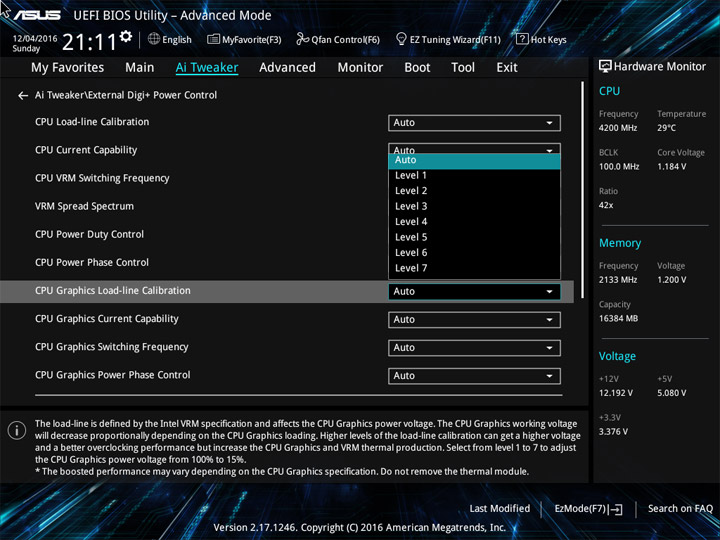Open CPU Load-line Calibration dropdown

474,123
